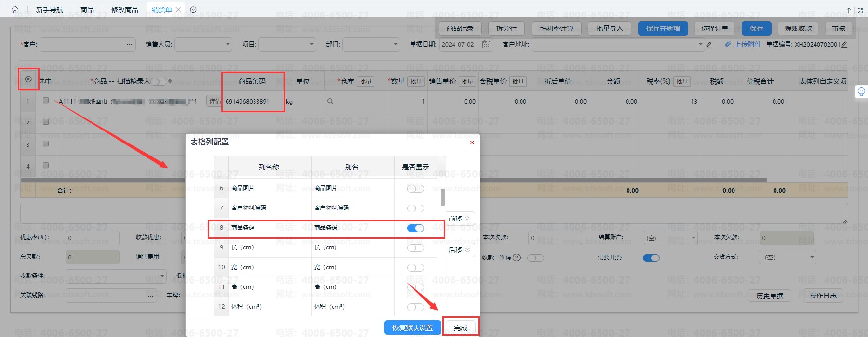
Task: Expand the 销售人员 dropdown
Action: click(228, 45)
